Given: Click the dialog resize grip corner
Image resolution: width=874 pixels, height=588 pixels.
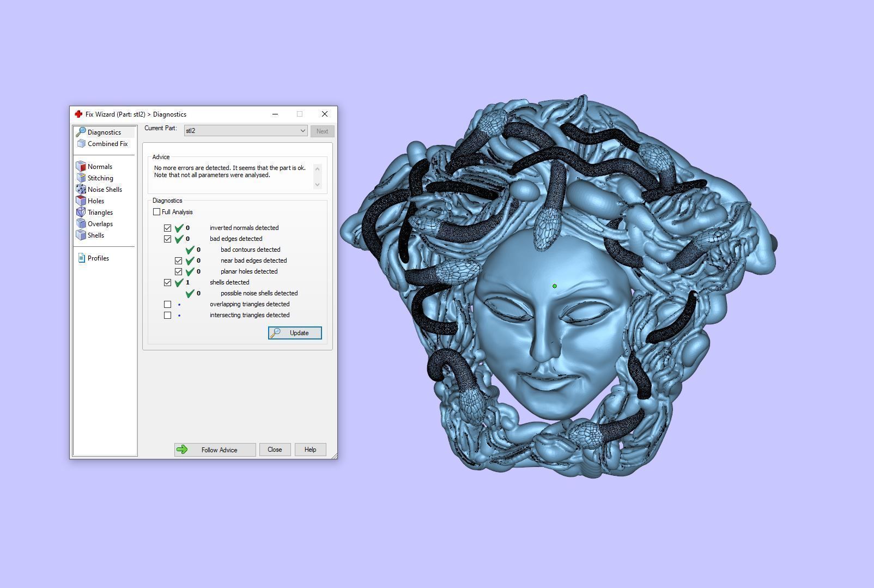Looking at the screenshot, I should tap(334, 456).
